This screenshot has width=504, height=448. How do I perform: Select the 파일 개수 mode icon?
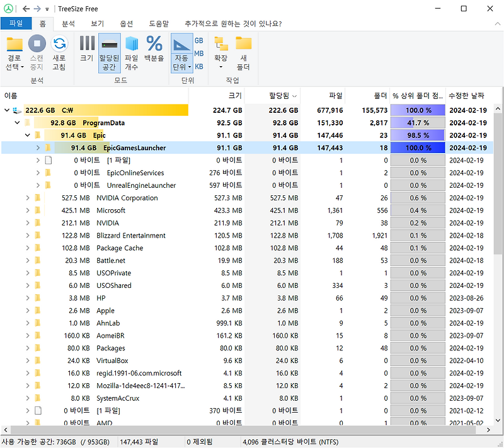[x=132, y=43]
